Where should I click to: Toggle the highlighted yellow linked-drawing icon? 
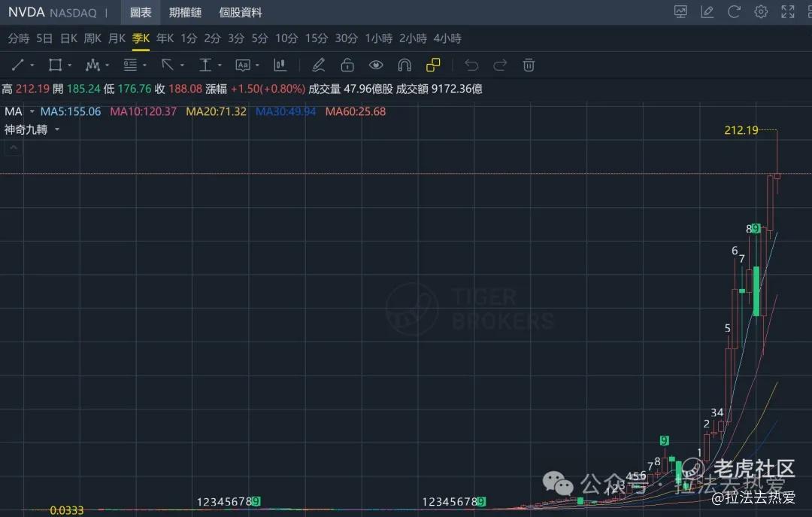coord(433,65)
